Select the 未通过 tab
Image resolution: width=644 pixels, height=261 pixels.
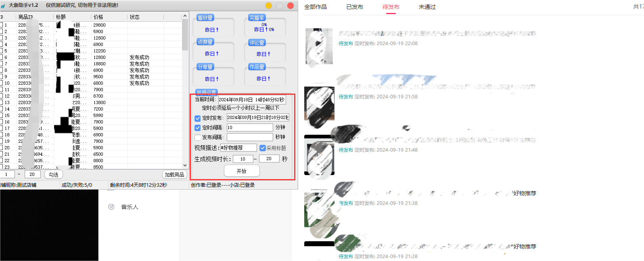click(427, 7)
